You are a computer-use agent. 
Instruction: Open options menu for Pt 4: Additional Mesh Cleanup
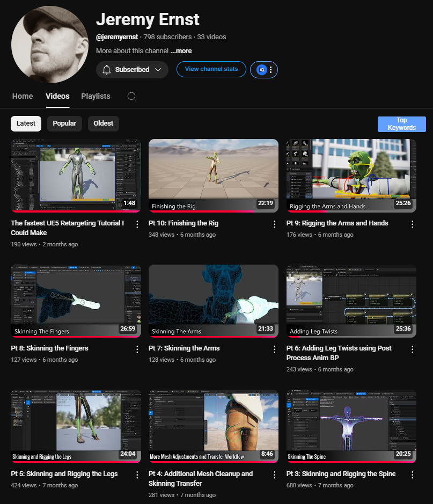pyautogui.click(x=275, y=475)
